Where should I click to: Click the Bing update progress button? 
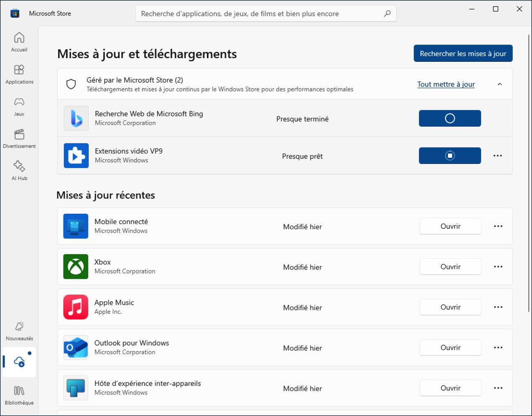(450, 118)
